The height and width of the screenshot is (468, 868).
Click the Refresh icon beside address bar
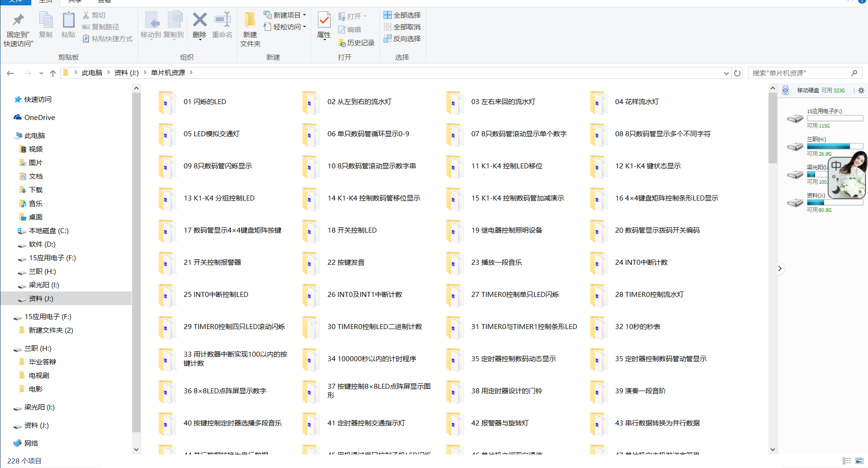pos(737,73)
